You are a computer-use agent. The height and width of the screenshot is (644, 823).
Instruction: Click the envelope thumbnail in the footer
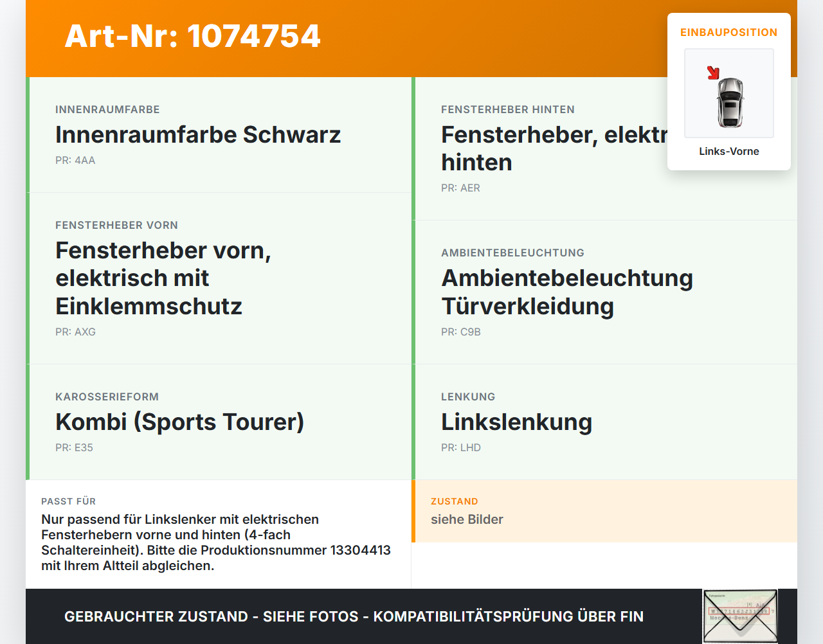(740, 616)
